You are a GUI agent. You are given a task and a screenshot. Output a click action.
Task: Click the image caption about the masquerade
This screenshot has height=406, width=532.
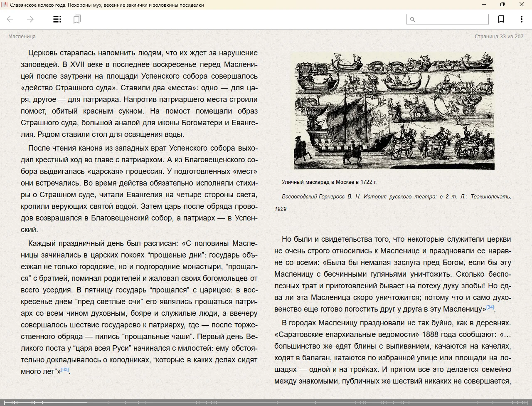click(x=329, y=182)
